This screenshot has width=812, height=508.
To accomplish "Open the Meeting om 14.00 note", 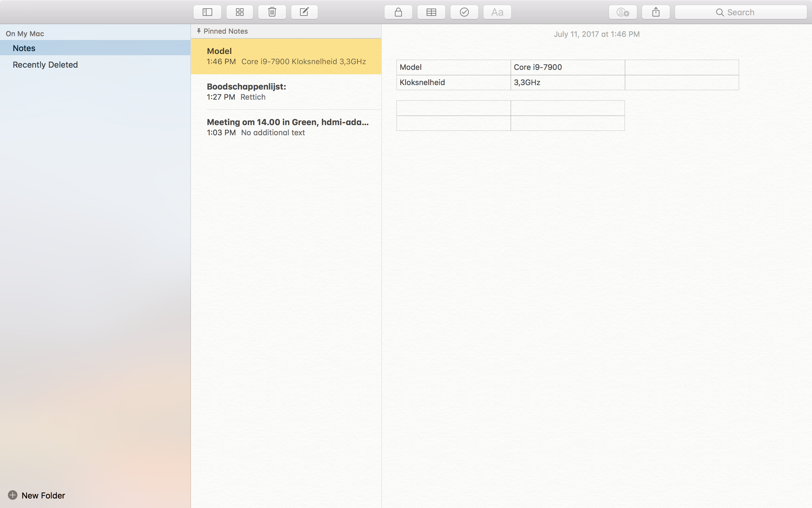I will pyautogui.click(x=286, y=127).
